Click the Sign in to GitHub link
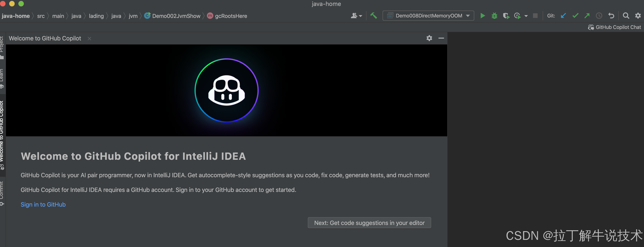 [43, 205]
